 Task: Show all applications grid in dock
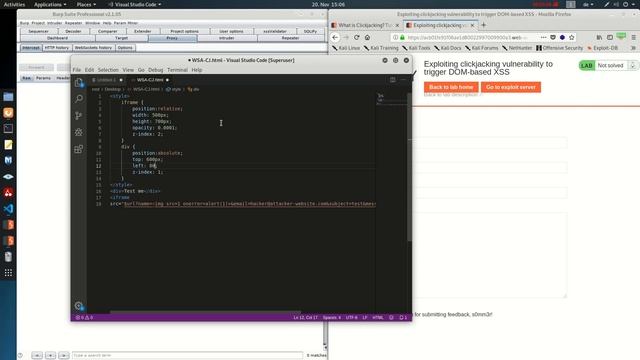(8, 273)
